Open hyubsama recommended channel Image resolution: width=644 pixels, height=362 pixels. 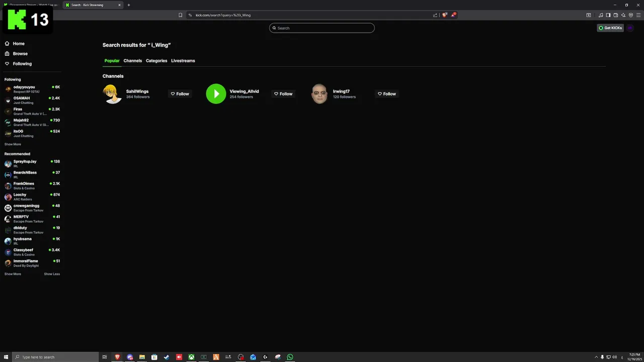point(32,241)
